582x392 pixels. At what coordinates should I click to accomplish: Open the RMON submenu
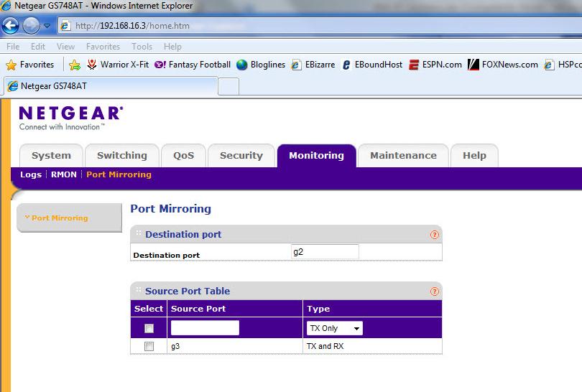coord(64,174)
